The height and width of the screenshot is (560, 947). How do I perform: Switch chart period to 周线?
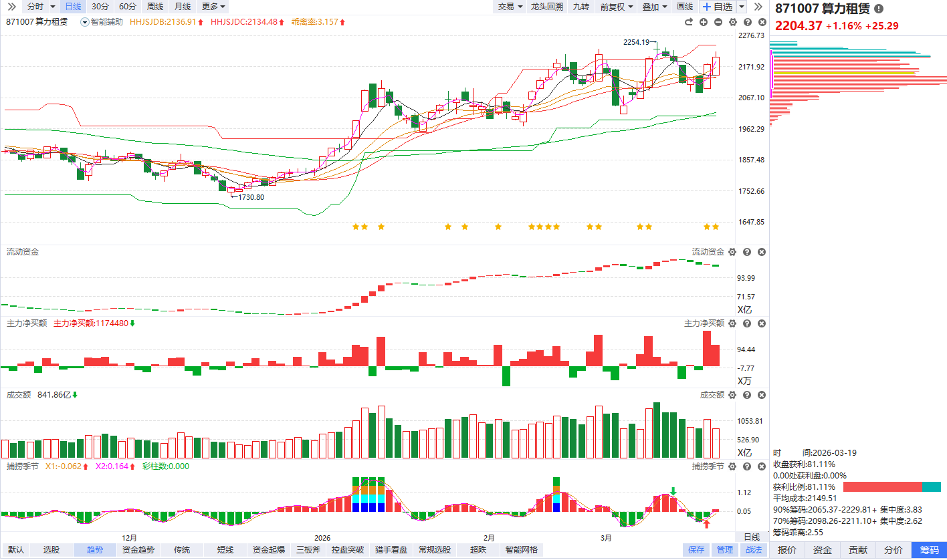pos(154,7)
